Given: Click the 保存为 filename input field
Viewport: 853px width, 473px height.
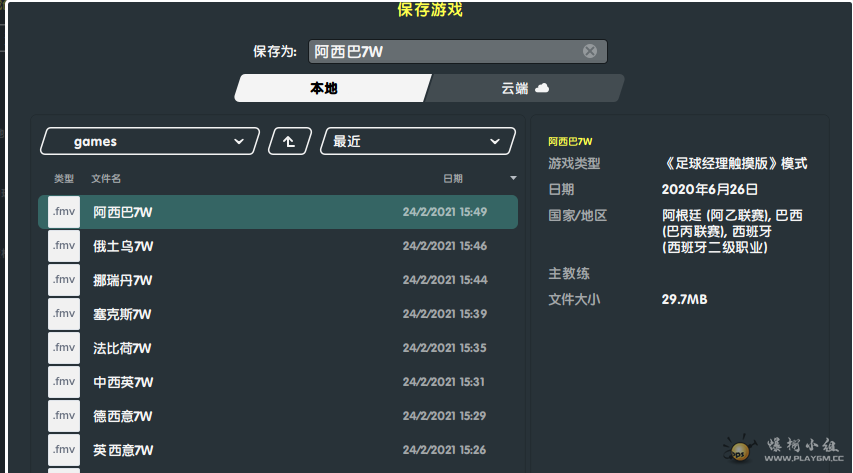Looking at the screenshot, I should (x=458, y=51).
